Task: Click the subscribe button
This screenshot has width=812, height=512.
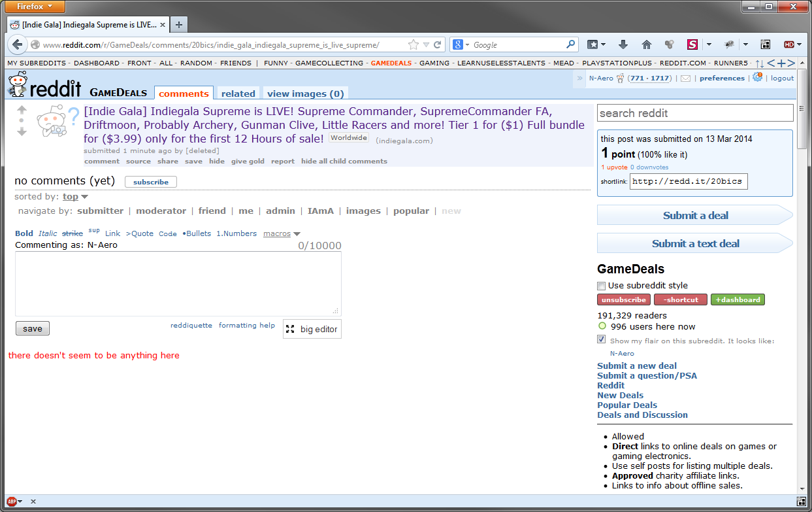Action: pyautogui.click(x=151, y=182)
